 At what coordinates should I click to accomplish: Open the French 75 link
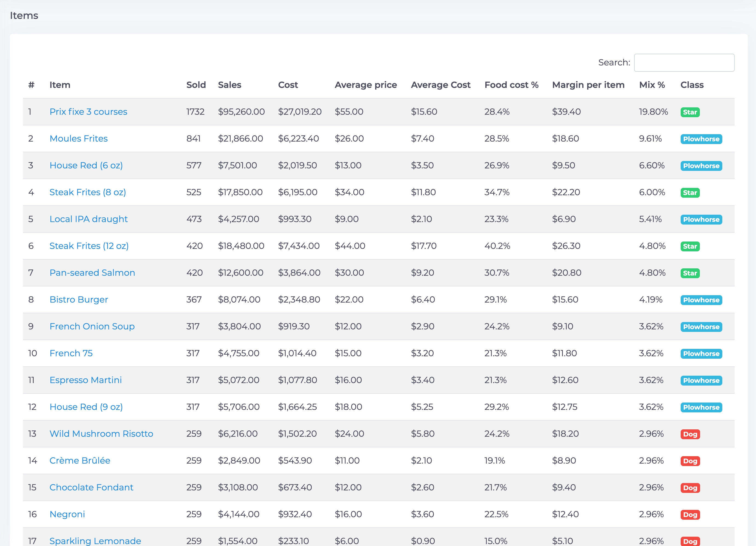coord(71,353)
